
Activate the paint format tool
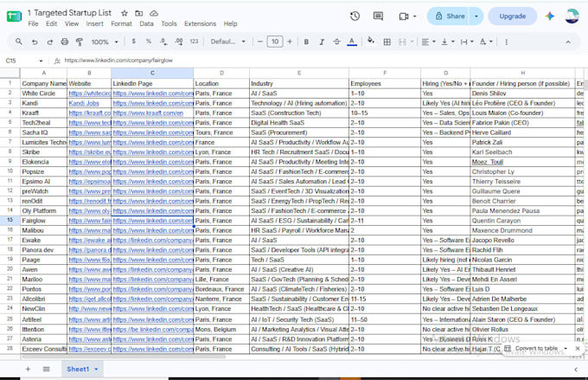point(80,42)
